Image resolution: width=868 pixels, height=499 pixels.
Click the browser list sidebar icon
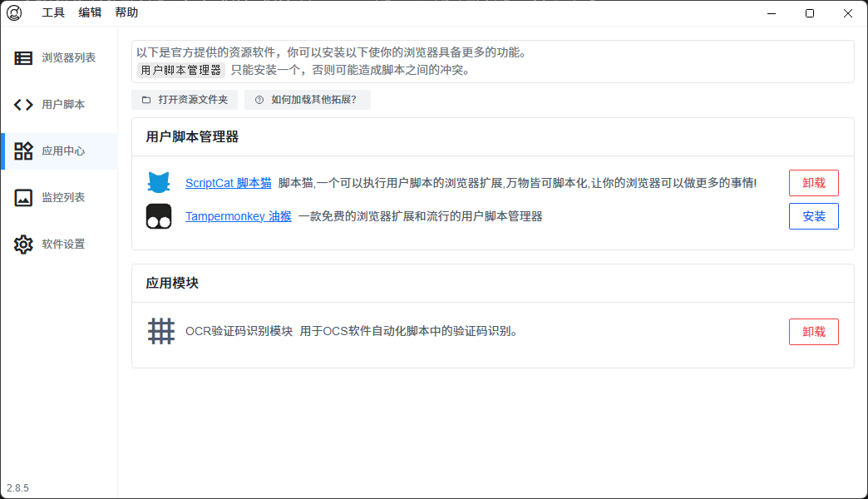[24, 58]
